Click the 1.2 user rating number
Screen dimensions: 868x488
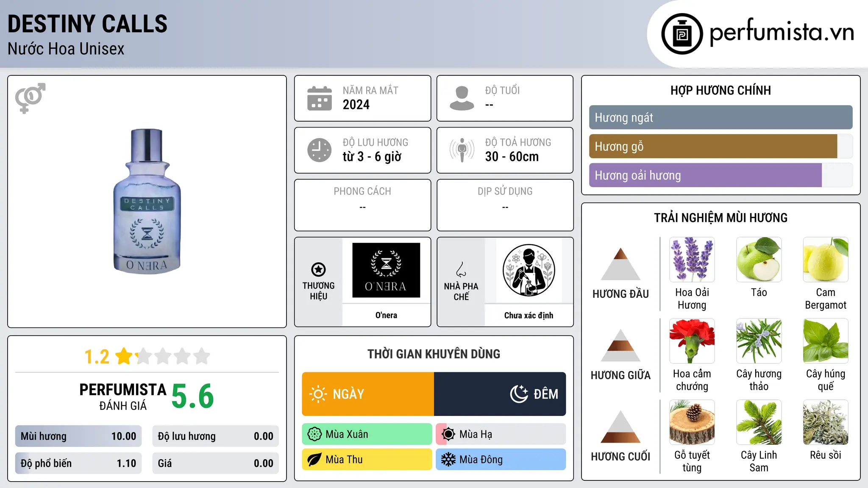pyautogui.click(x=97, y=357)
